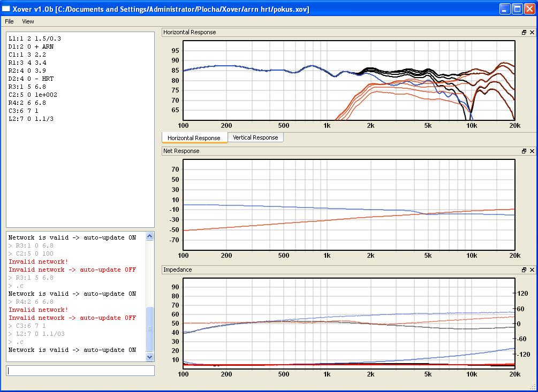The width and height of the screenshot is (538, 392).
Task: Close the Impedance panel
Action: pyautogui.click(x=532, y=270)
